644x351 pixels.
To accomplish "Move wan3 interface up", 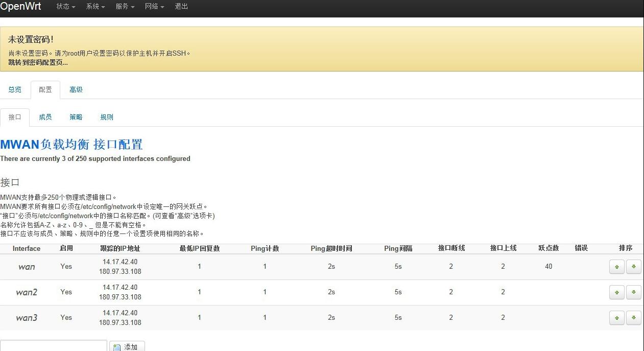I will click(616, 318).
